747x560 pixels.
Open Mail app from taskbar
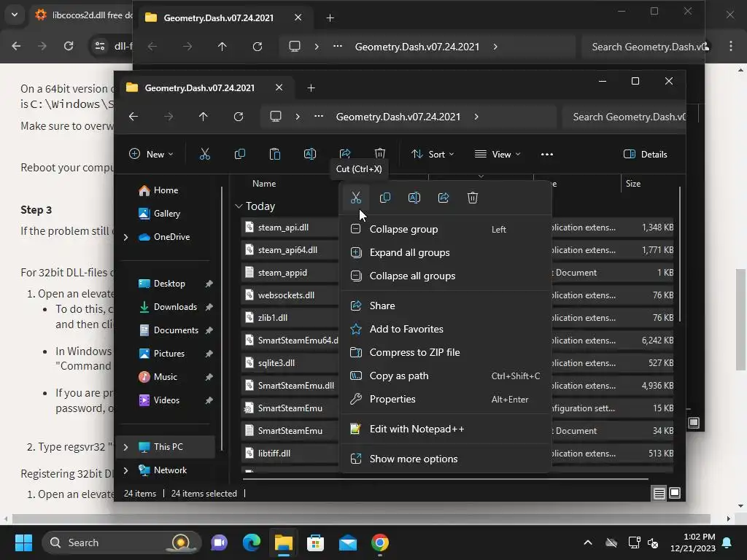(348, 542)
